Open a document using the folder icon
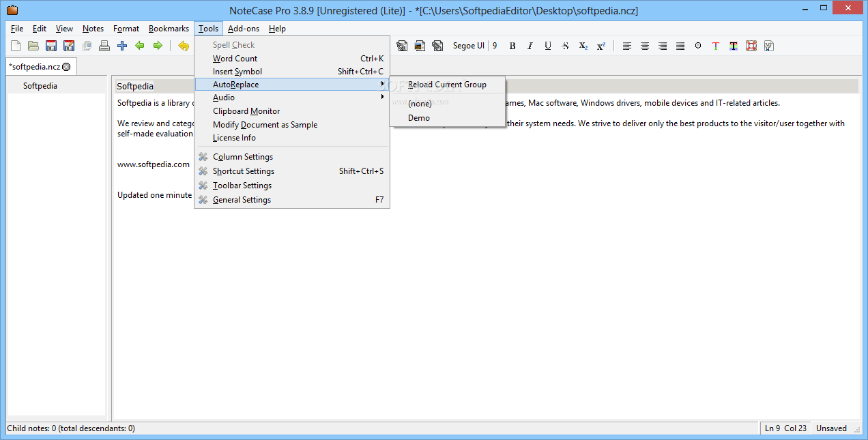Image resolution: width=868 pixels, height=440 pixels. (33, 46)
